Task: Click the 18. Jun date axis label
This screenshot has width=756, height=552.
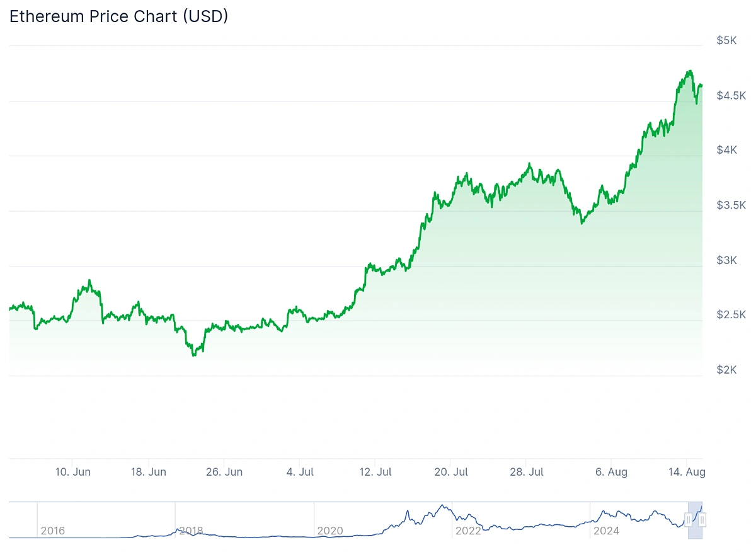Action: tap(149, 472)
